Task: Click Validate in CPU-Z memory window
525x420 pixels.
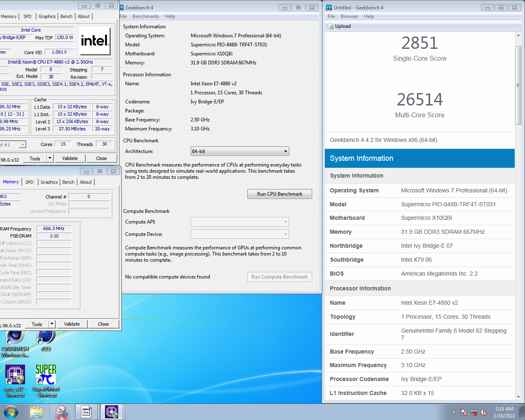Action: pos(72,324)
